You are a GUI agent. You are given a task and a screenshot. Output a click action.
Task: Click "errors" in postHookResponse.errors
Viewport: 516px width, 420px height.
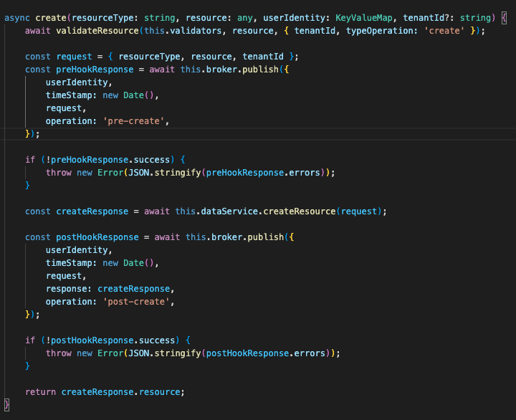310,353
